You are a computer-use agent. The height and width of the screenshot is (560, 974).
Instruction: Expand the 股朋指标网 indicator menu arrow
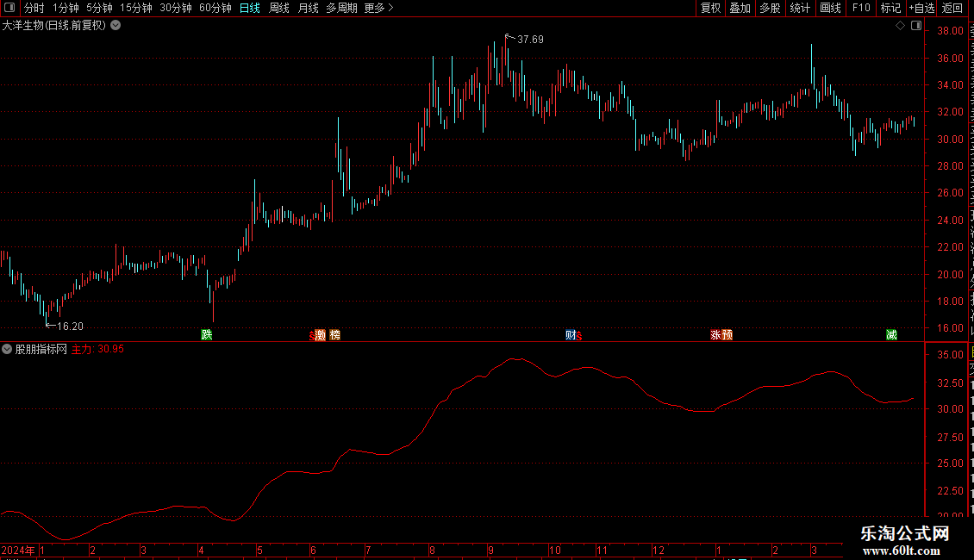(x=7, y=349)
